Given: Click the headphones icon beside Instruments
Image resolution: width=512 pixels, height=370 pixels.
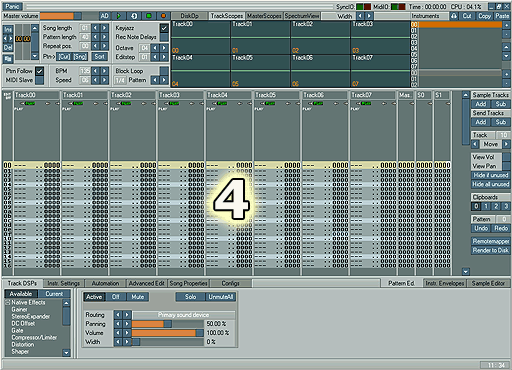Looking at the screenshot, I should [x=454, y=16].
